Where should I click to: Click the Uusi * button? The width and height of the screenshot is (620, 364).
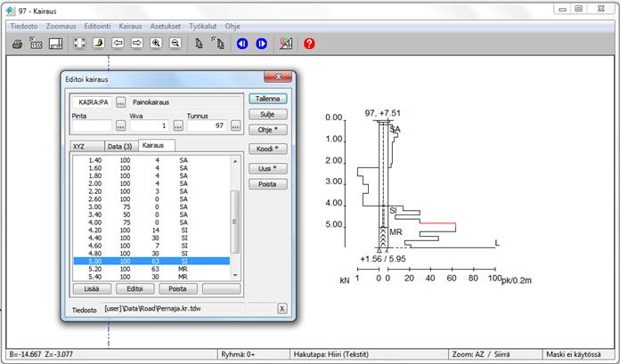point(268,168)
